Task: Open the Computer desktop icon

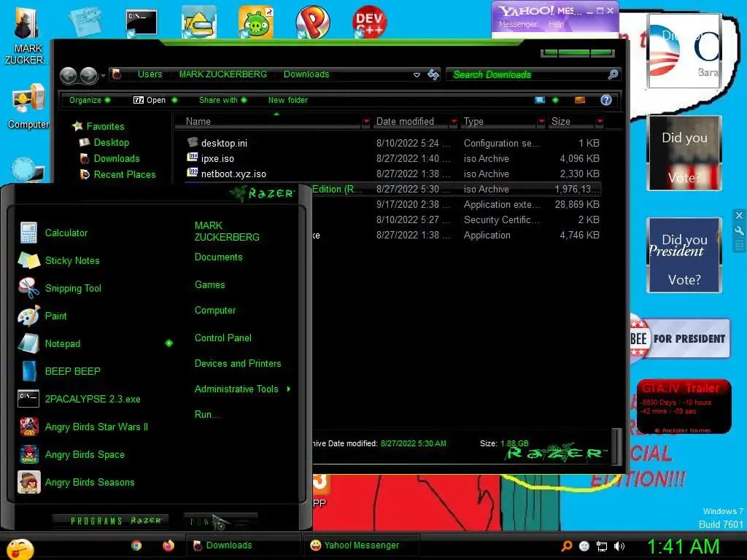Action: click(x=28, y=106)
